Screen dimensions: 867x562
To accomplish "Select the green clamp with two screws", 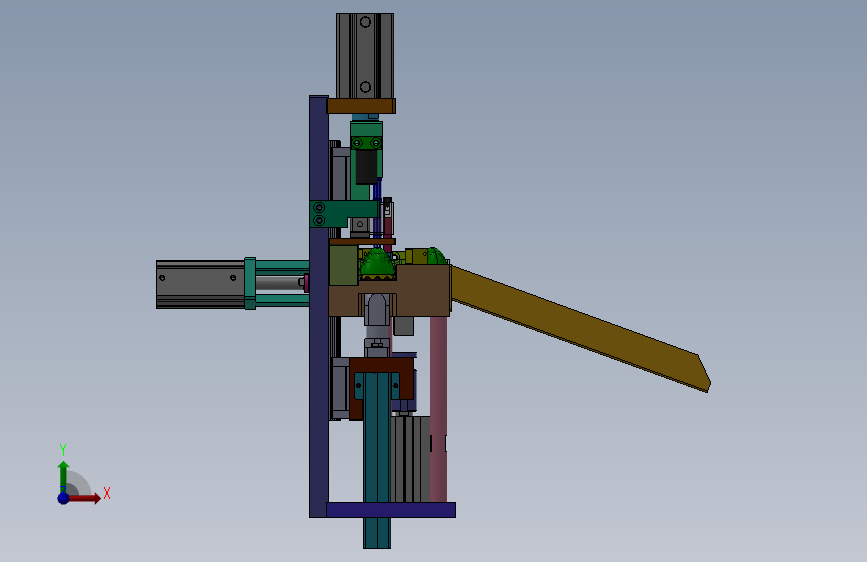I will coord(366,143).
